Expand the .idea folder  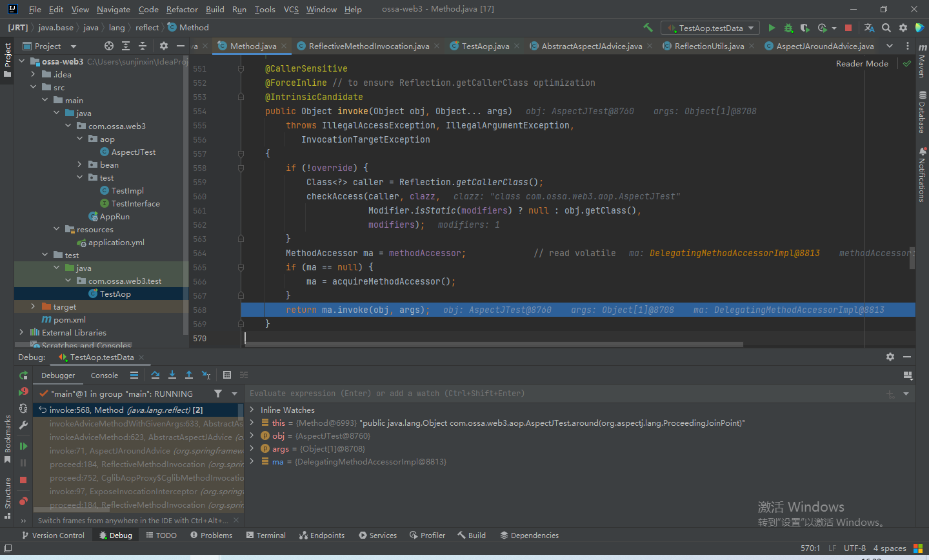[34, 74]
